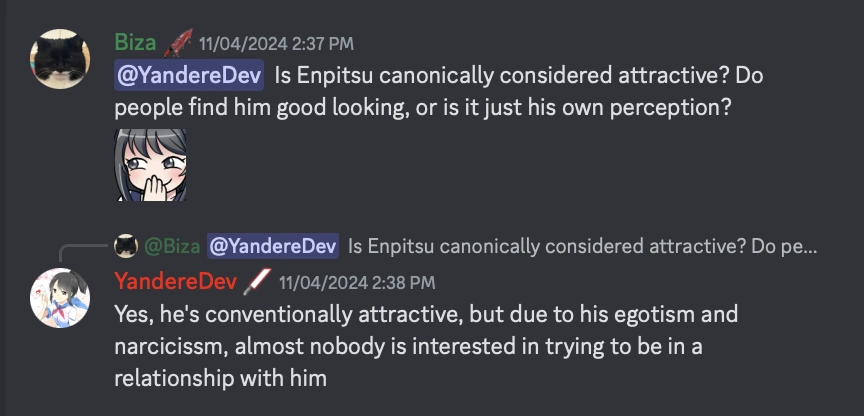
Task: Open Biza's cat profile avatar
Action: [x=59, y=60]
